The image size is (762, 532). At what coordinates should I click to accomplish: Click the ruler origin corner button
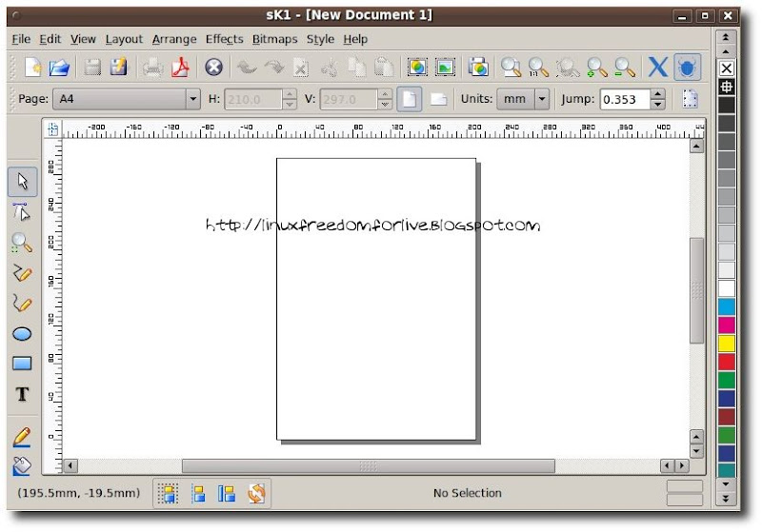point(52,129)
